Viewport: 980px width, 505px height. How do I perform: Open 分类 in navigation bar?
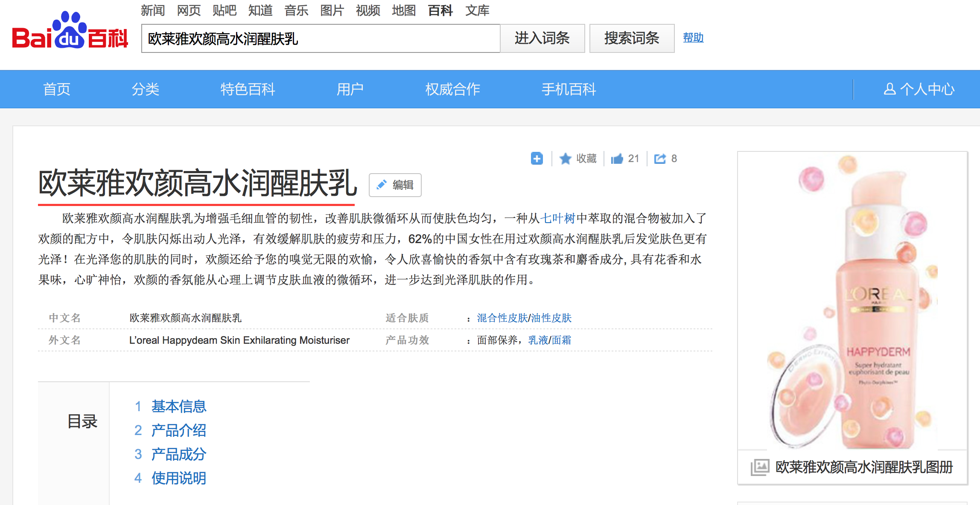(x=145, y=89)
